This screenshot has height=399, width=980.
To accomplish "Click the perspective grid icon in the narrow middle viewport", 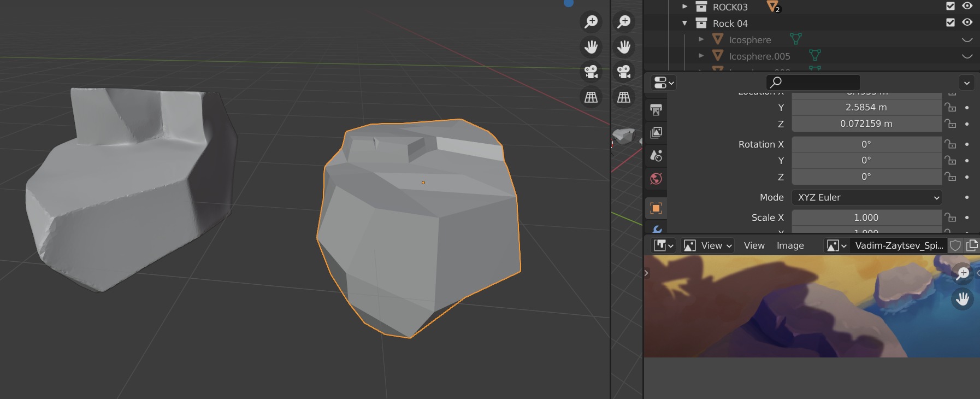I will [x=624, y=97].
